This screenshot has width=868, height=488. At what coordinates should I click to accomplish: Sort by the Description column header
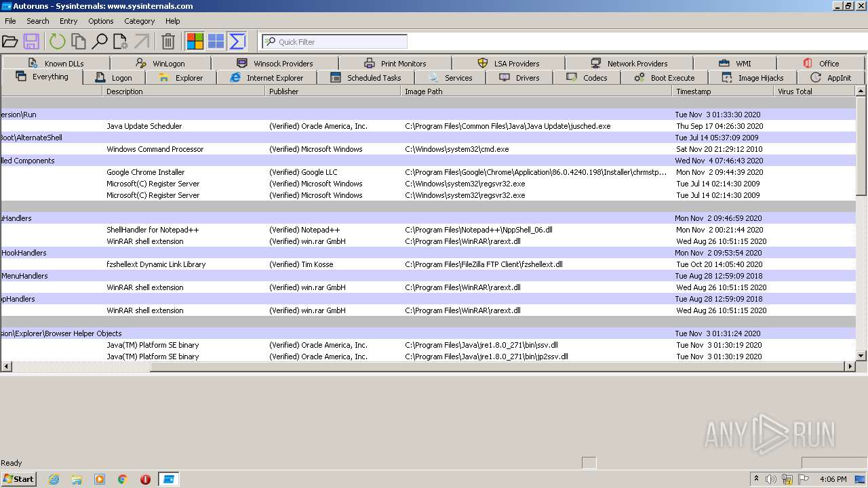point(184,91)
